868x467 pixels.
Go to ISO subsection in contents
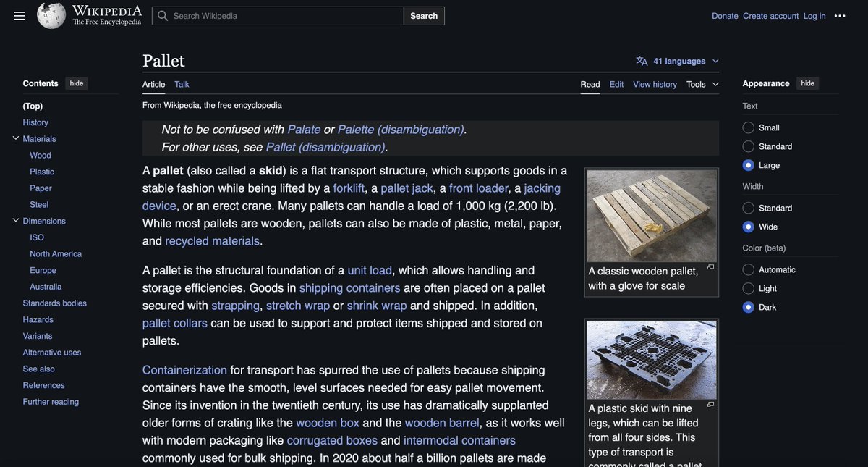pyautogui.click(x=37, y=237)
